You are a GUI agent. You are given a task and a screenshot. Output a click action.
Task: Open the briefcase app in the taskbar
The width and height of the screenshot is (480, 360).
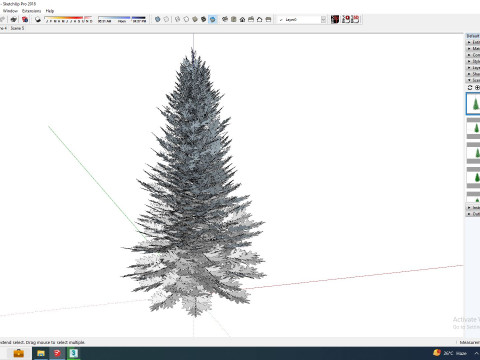pyautogui.click(x=18, y=353)
